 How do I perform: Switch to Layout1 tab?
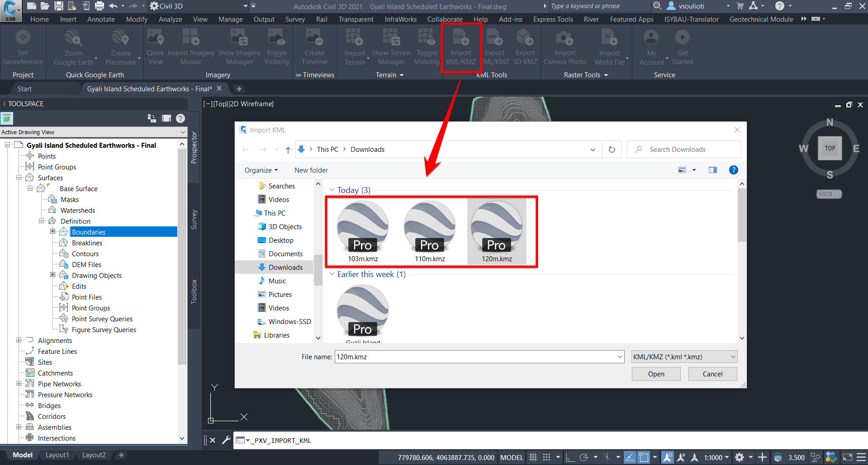[x=57, y=455]
